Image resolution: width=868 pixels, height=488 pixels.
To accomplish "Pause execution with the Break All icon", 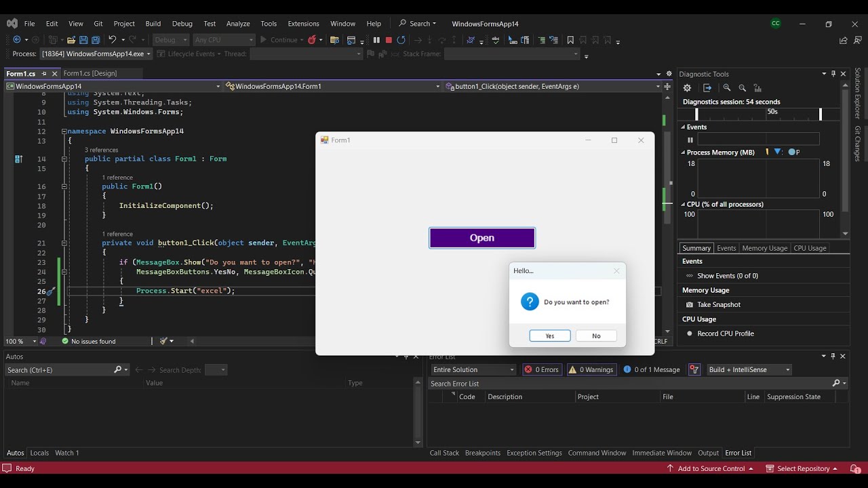I will (x=377, y=40).
